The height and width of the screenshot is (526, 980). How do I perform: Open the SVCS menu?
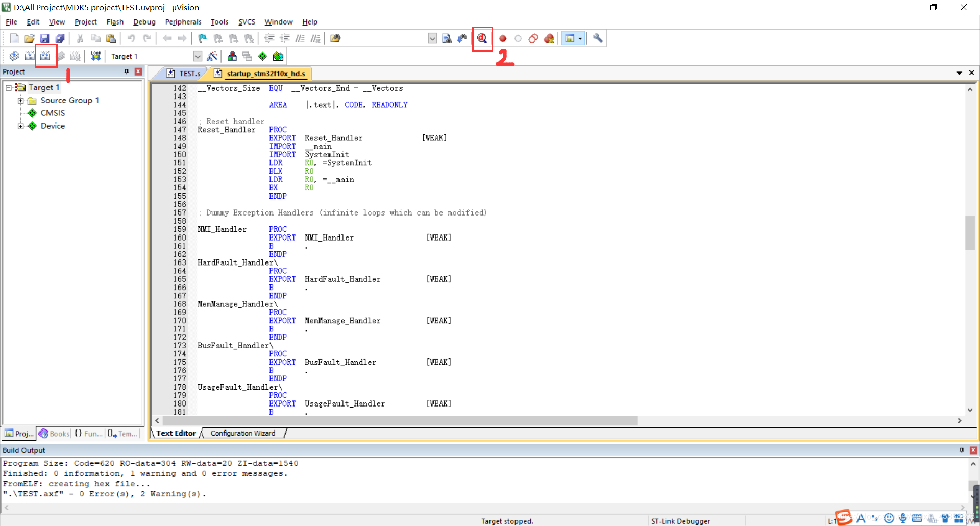[247, 22]
